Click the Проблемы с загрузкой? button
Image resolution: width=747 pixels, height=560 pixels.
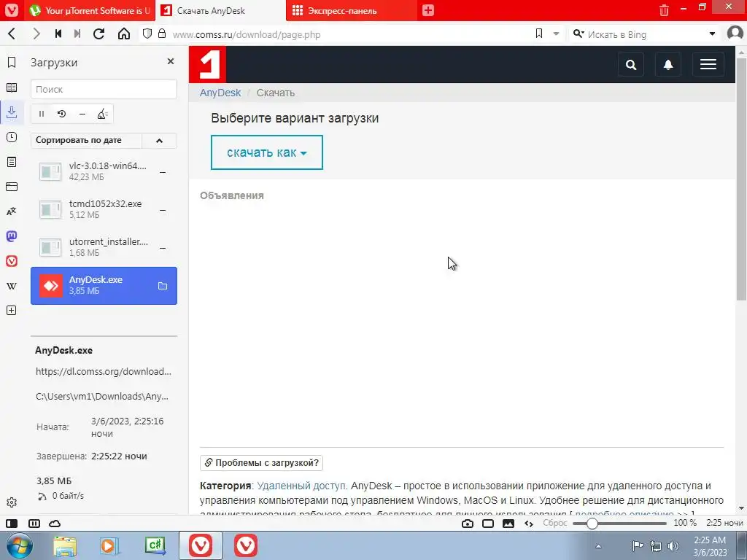pyautogui.click(x=262, y=462)
